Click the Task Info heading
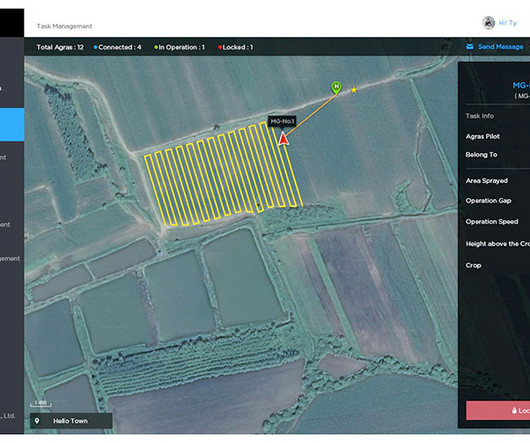 pyautogui.click(x=479, y=116)
